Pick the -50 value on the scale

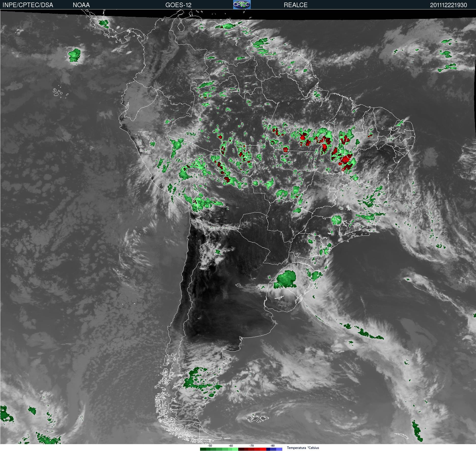click(210, 446)
